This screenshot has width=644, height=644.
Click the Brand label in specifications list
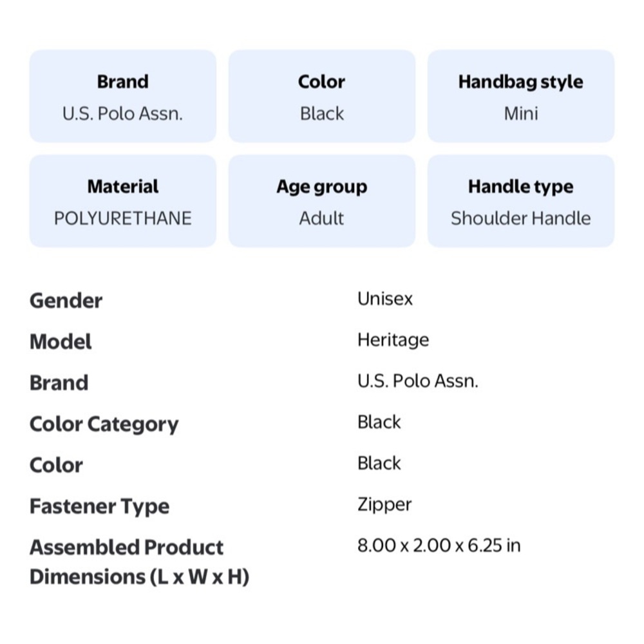pos(59,383)
